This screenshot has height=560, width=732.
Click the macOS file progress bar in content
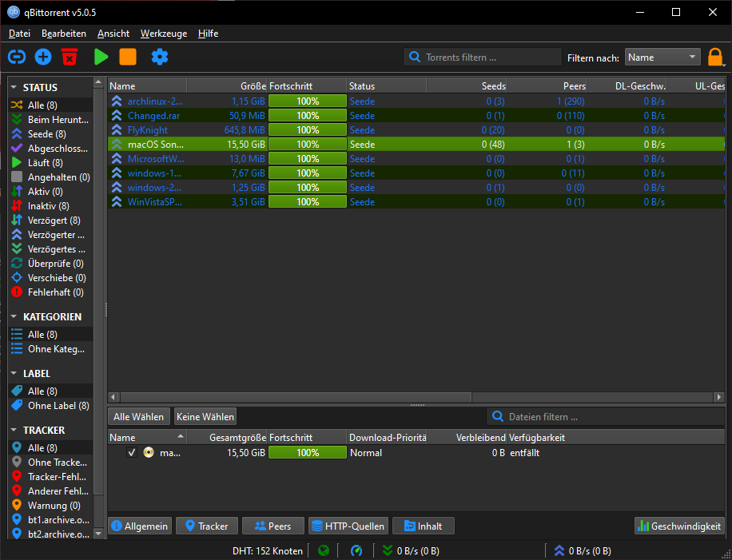pos(308,453)
